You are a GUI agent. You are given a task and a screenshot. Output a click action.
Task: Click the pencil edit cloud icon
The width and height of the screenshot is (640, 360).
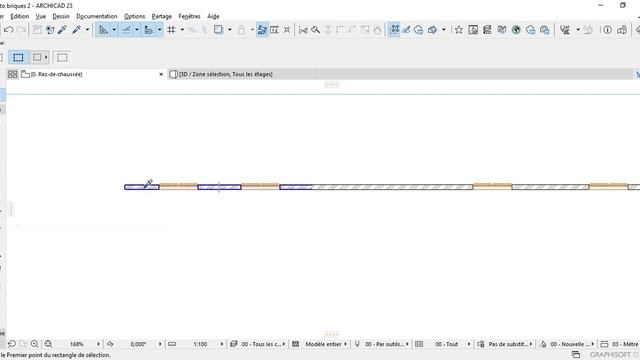point(406,30)
